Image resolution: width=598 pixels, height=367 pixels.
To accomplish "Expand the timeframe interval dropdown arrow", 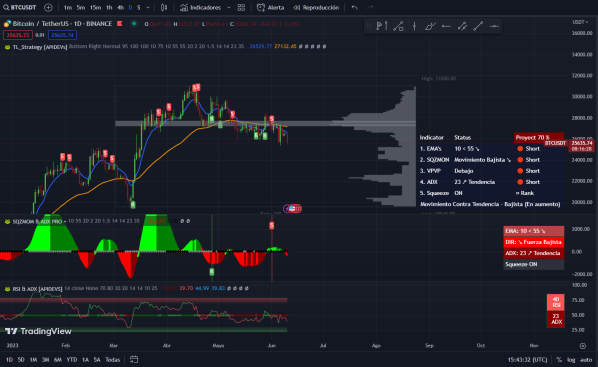I will 148,7.
